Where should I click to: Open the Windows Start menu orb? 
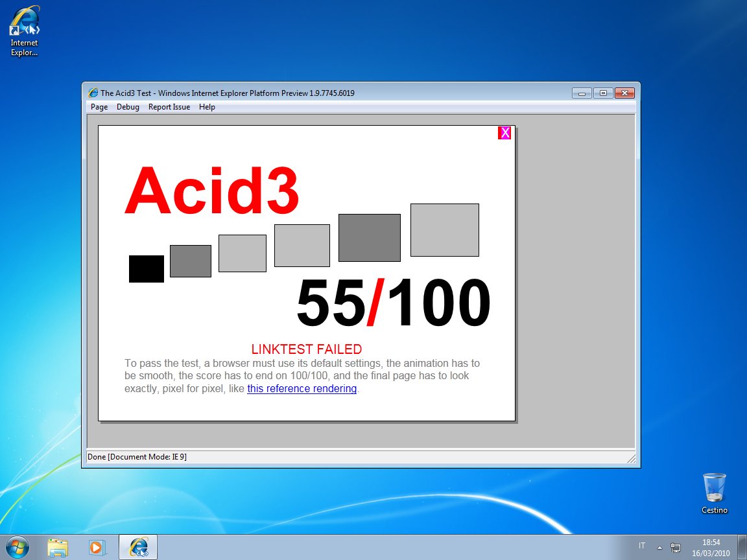[x=17, y=547]
